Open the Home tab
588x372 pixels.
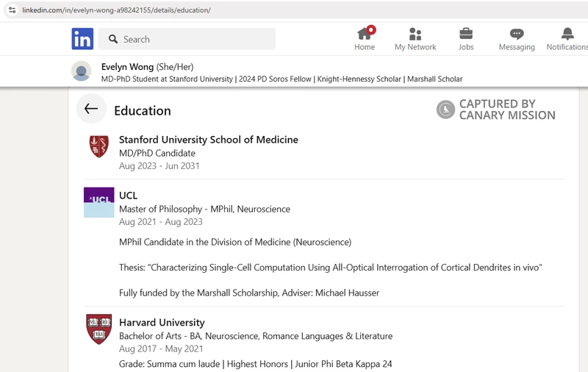coord(365,39)
